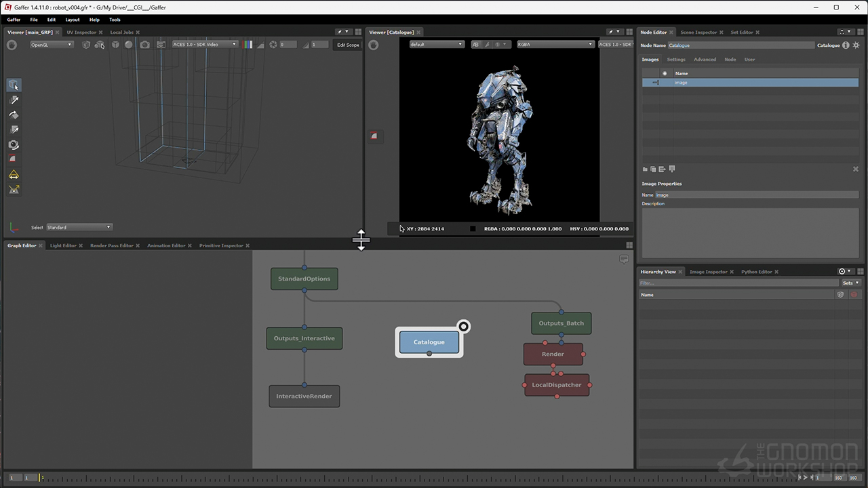Activate the Rotate tool
The height and width of the screenshot is (488, 868).
(14, 115)
